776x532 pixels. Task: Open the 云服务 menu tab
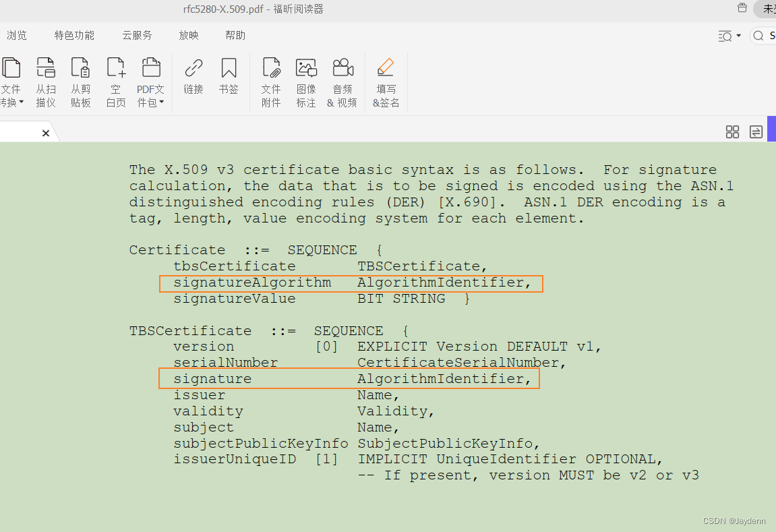coord(137,36)
